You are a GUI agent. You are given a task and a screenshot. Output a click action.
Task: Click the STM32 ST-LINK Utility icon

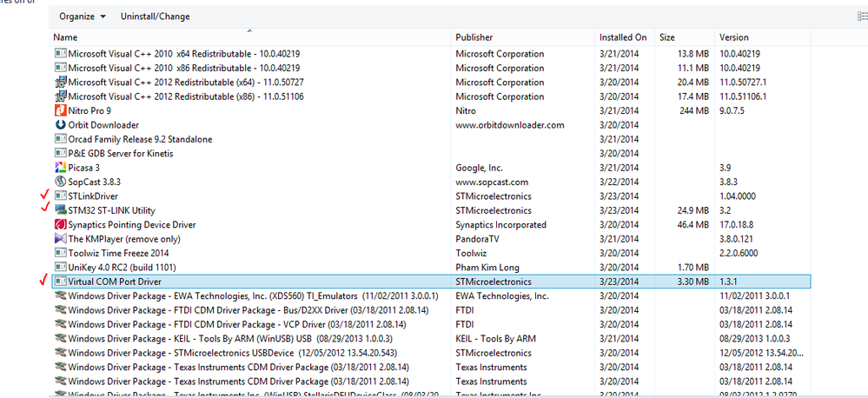click(60, 210)
